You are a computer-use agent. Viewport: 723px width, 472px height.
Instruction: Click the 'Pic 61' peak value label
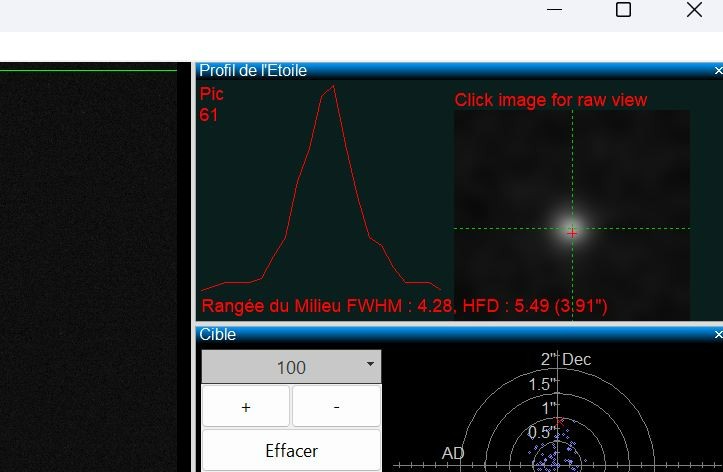click(x=212, y=104)
